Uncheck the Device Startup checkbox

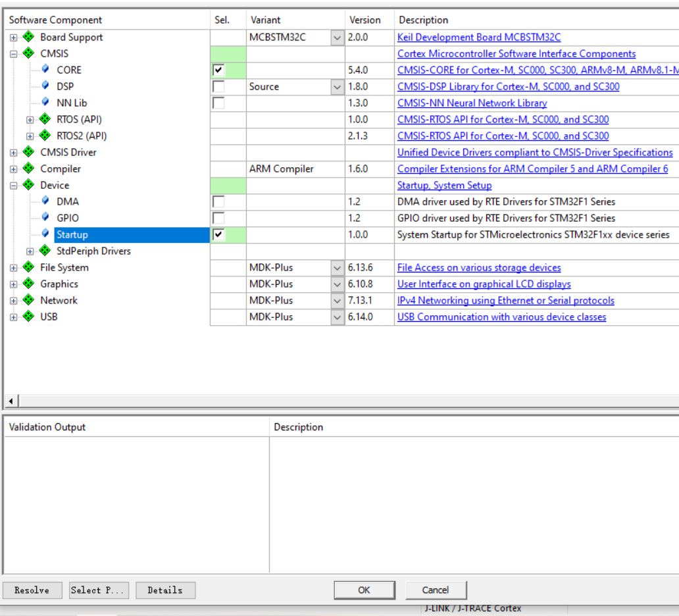(x=218, y=234)
